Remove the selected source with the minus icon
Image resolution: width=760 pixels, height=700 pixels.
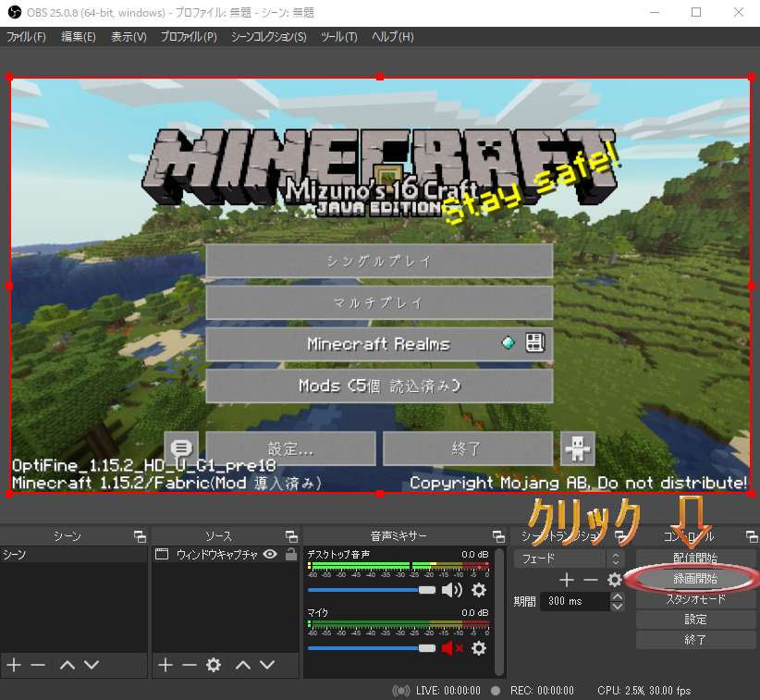[x=189, y=665]
